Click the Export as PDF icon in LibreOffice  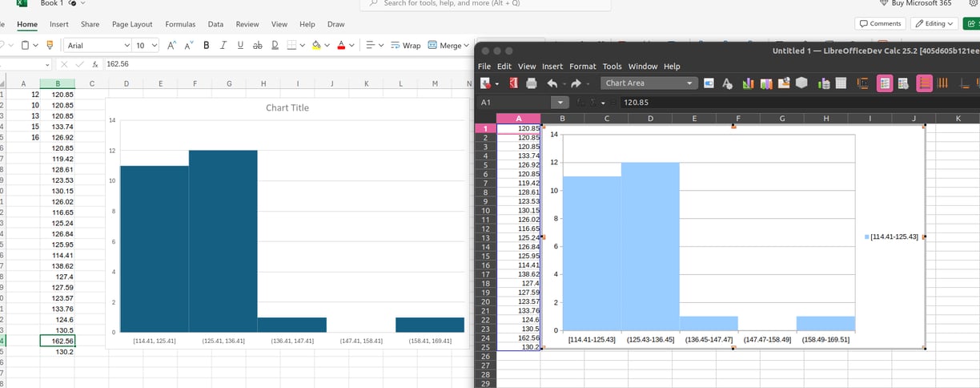point(513,83)
